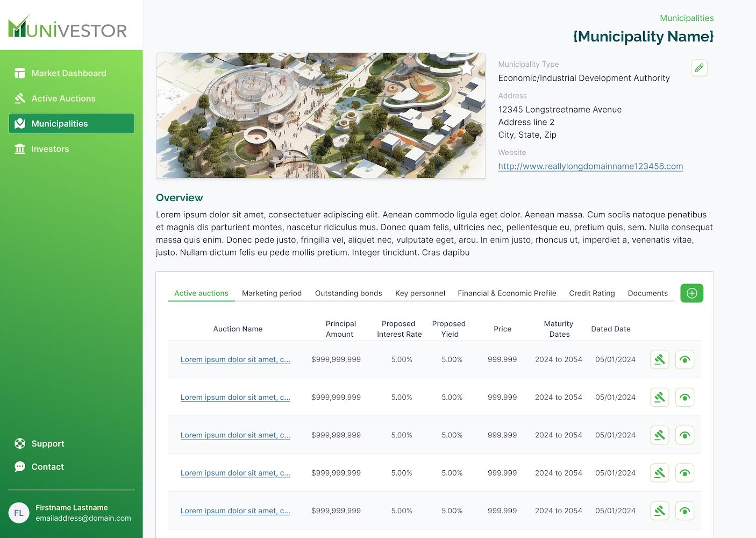
Task: Open Market Dashboard from the sidebar
Action: [68, 73]
